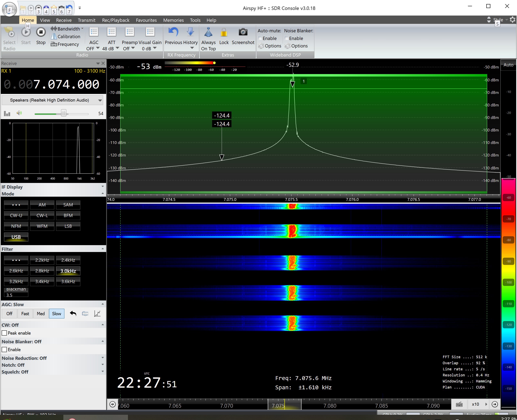Open the ATT 48 dB dropdown
Image resolution: width=517 pixels, height=420 pixels.
117,48
